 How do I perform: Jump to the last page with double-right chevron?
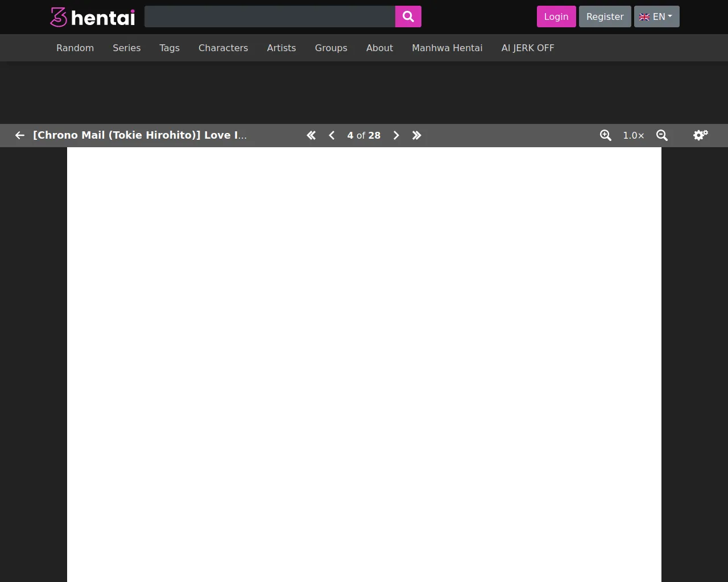pos(417,135)
